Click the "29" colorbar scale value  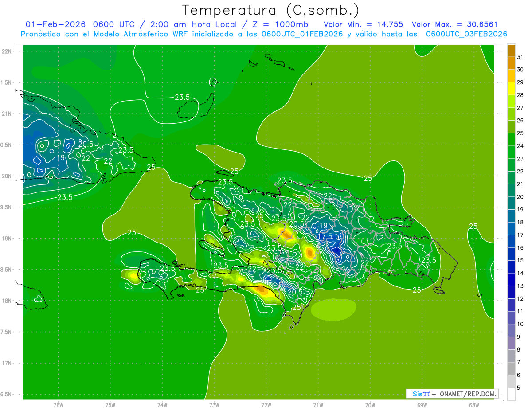pos(520,82)
